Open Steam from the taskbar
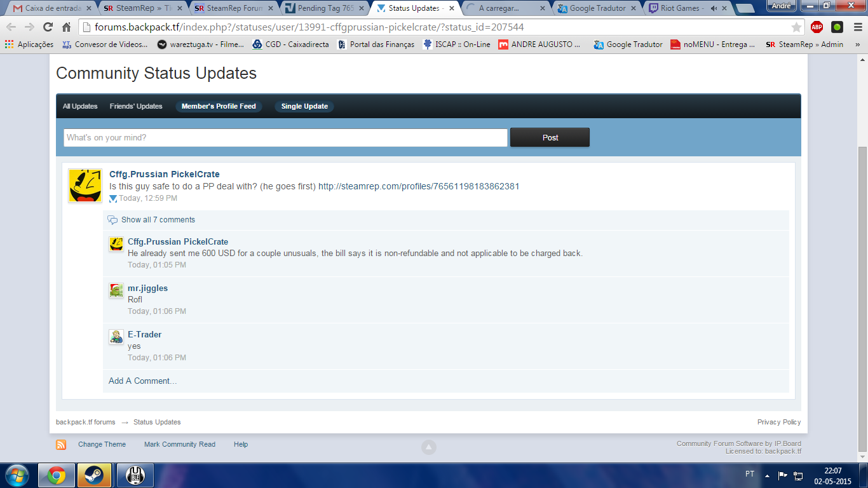 (x=95, y=475)
